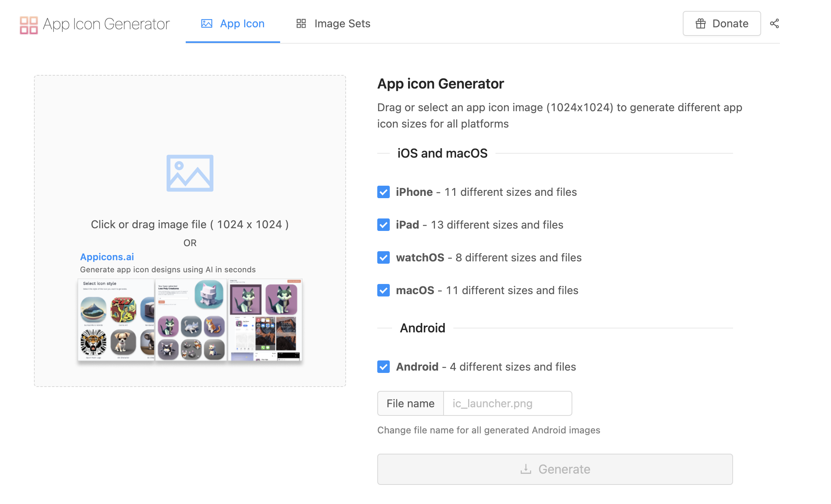
Task: Open the Appicons.ai link
Action: (107, 257)
